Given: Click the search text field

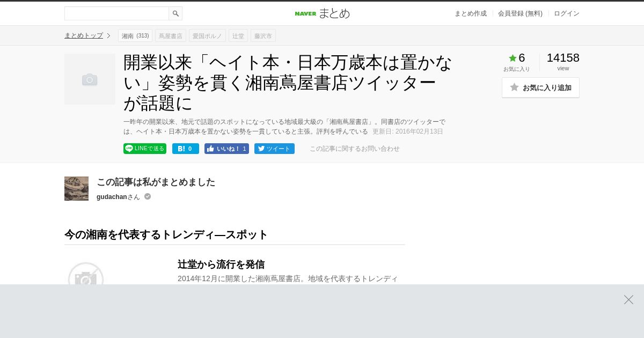Looking at the screenshot, I should click(117, 13).
